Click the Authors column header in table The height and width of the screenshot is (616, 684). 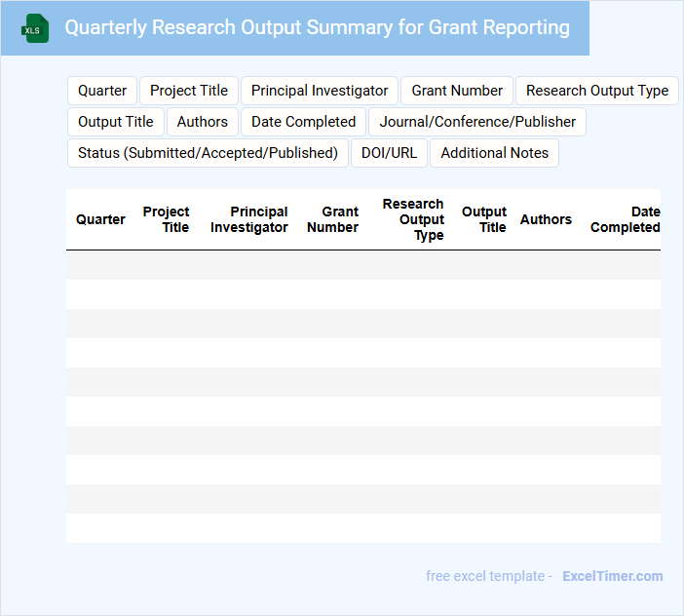(x=546, y=219)
